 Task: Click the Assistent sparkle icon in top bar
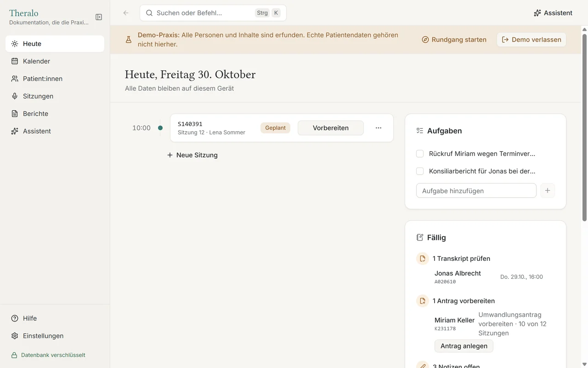[537, 13]
